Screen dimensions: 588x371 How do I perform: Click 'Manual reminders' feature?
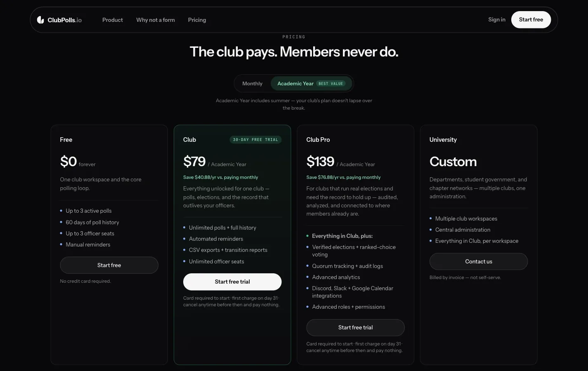click(88, 244)
